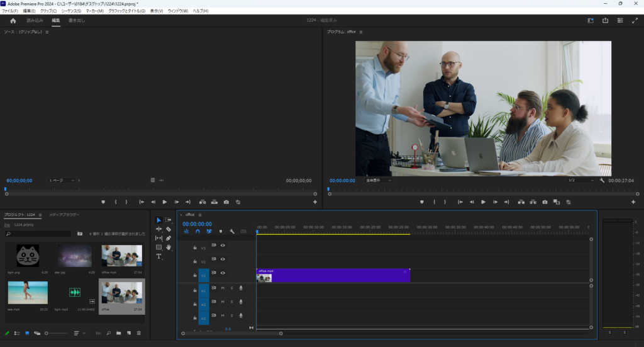Image resolution: width=644 pixels, height=347 pixels.
Task: Choose the Hand tool
Action: tap(169, 247)
